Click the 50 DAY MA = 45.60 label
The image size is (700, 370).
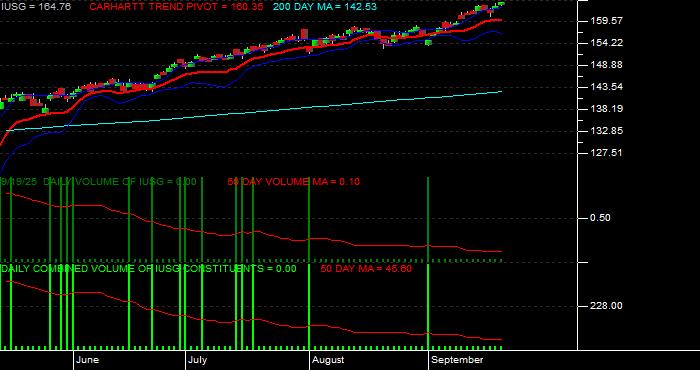[366, 269]
